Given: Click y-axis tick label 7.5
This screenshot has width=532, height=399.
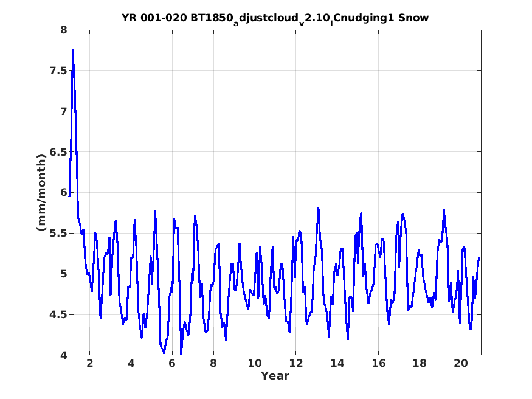Looking at the screenshot, I should (x=58, y=71).
